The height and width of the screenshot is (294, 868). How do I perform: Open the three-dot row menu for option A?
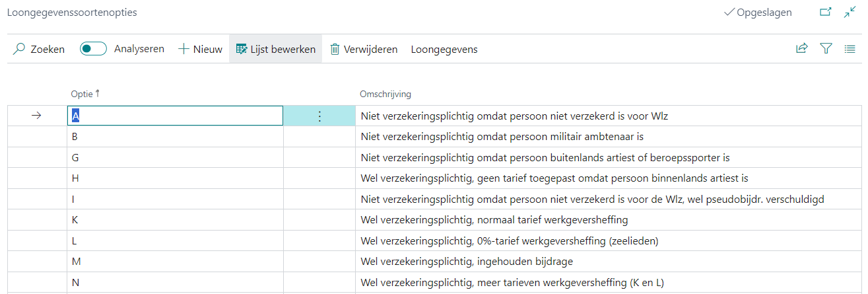[x=319, y=116]
